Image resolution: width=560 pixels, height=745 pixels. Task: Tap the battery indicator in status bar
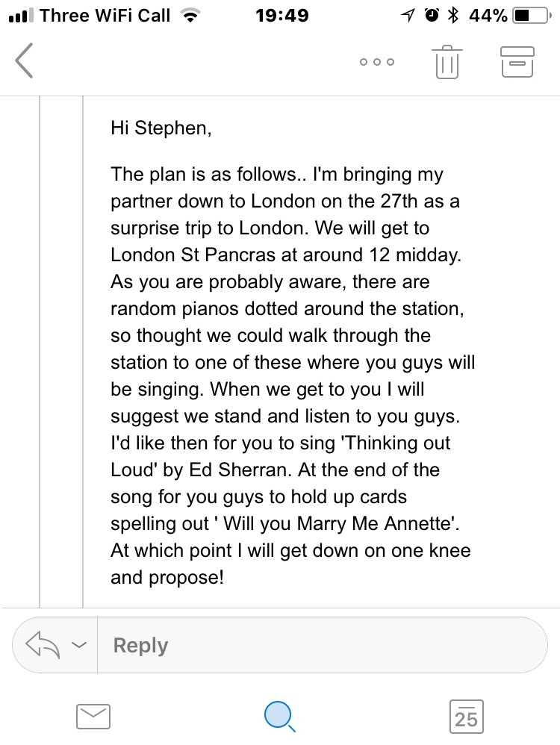click(x=532, y=16)
